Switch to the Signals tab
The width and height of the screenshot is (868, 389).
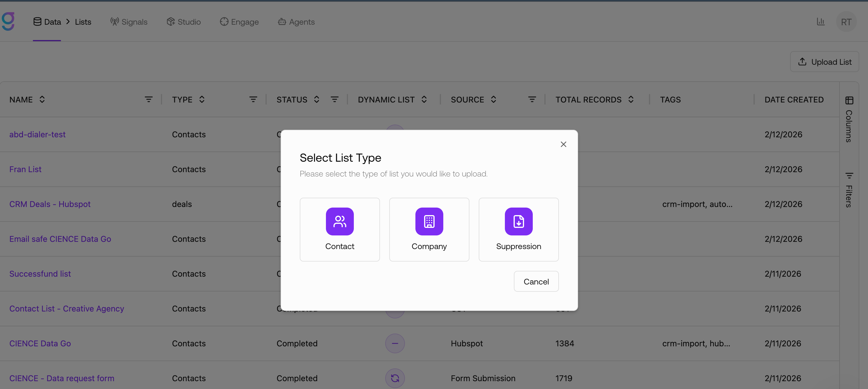129,22
